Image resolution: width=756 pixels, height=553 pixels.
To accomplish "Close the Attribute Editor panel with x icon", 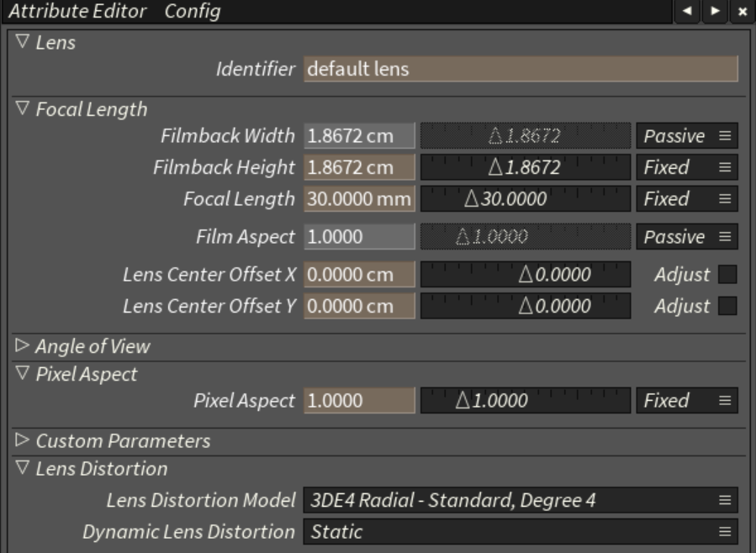I will (742, 12).
